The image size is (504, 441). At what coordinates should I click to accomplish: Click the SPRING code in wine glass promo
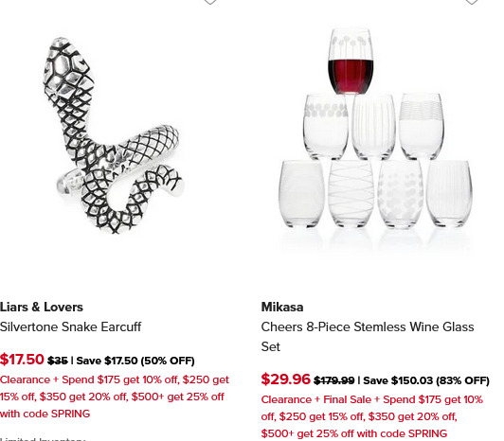(427, 433)
